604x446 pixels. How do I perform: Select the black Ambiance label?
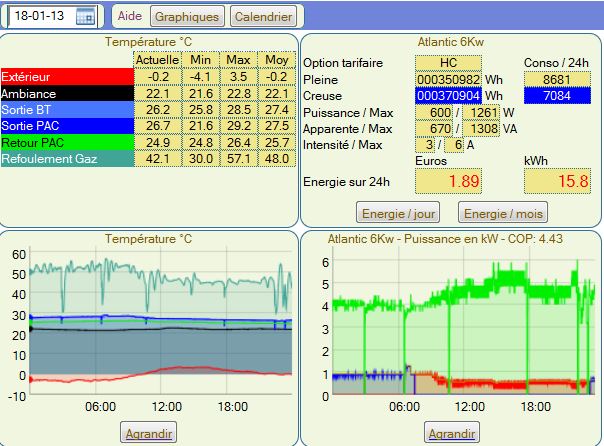(66, 93)
